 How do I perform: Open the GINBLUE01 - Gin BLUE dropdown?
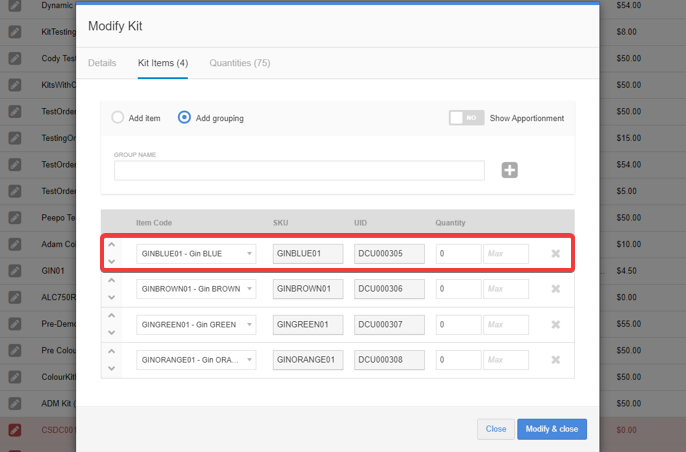click(x=196, y=254)
